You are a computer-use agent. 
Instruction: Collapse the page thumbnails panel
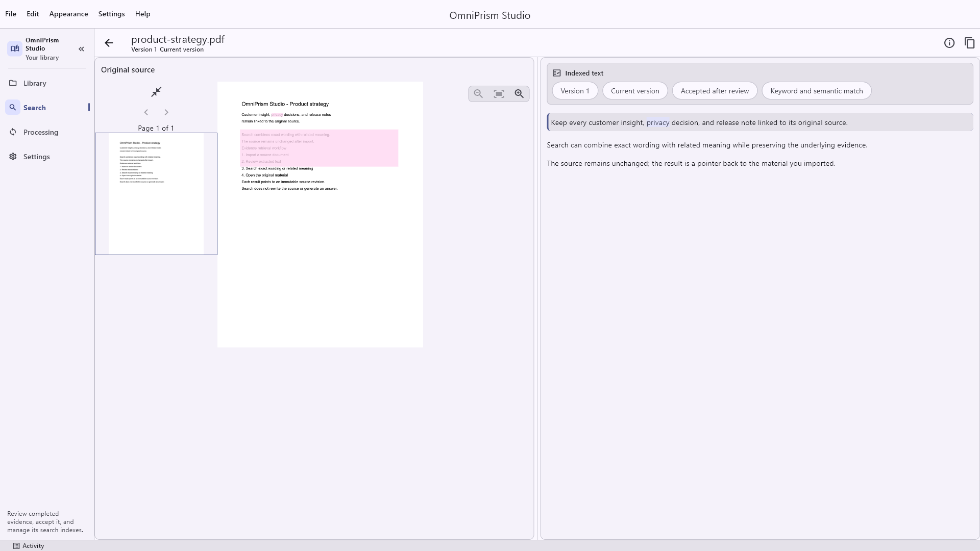[x=156, y=92]
